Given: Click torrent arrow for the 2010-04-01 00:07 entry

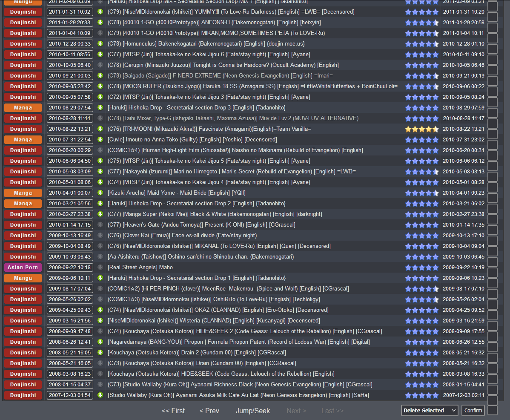Looking at the screenshot, I should tap(100, 193).
